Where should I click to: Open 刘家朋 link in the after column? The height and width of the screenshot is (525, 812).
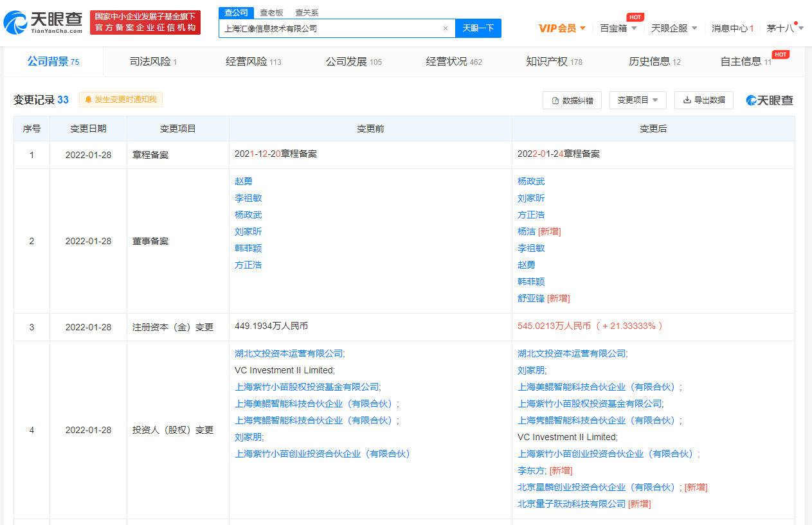click(x=531, y=370)
